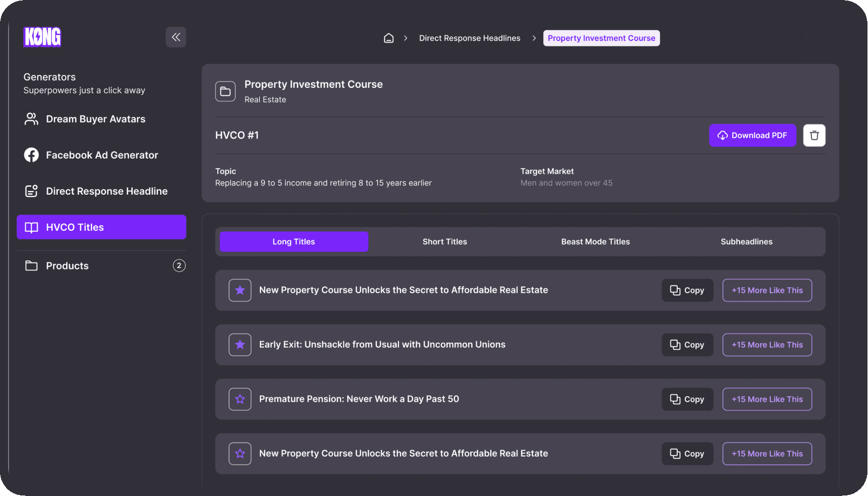Open Dream Buyer Avatars generator
Viewport: 868px width, 496px height.
pos(95,119)
